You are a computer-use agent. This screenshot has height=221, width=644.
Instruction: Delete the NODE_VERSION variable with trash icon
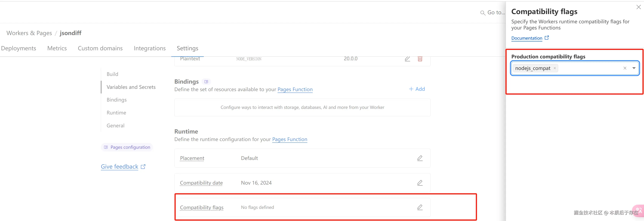(x=420, y=59)
